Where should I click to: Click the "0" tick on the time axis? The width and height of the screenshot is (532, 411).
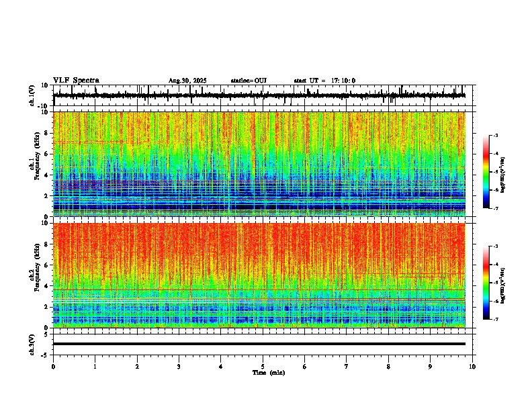53,367
